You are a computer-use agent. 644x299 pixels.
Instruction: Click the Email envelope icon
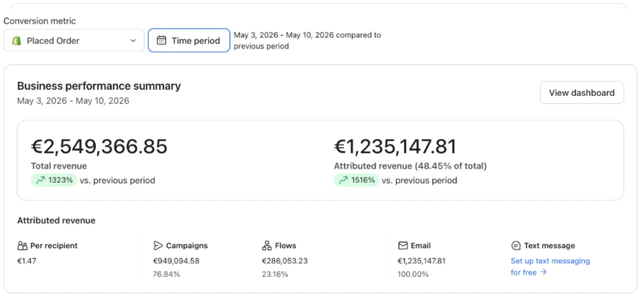coord(403,246)
